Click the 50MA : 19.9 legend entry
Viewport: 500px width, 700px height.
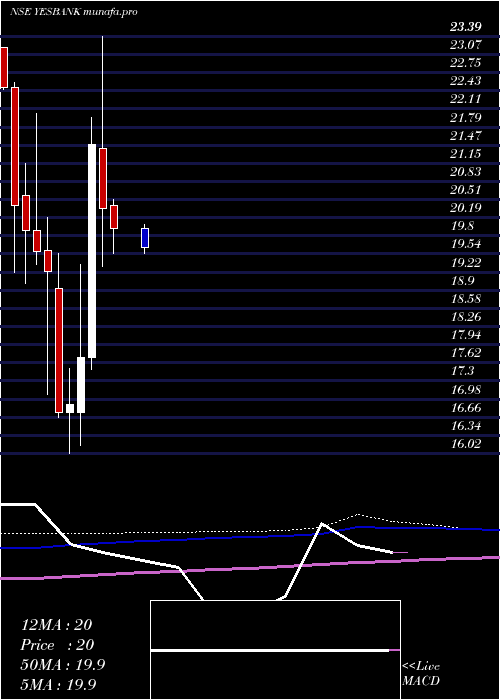click(x=63, y=665)
